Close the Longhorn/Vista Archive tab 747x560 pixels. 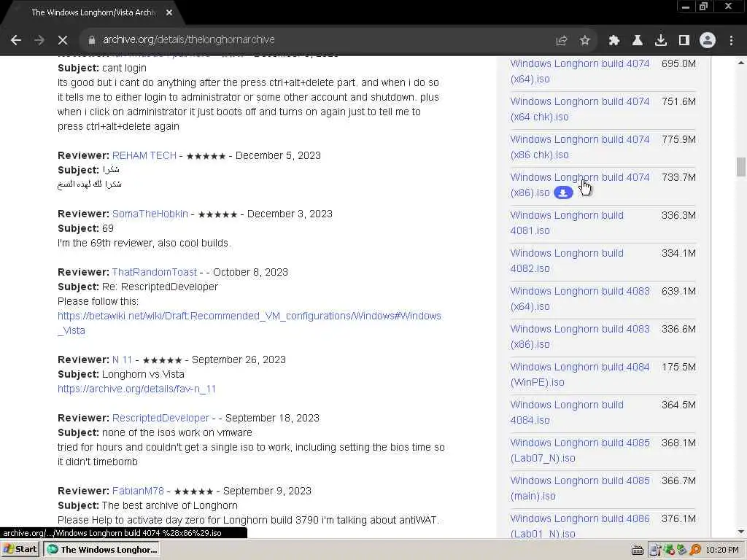169,13
